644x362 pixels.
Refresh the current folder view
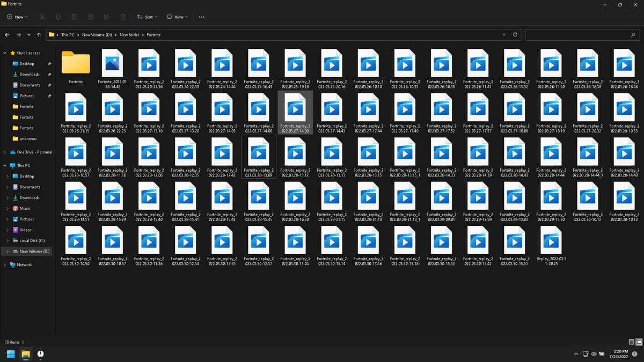515,34
